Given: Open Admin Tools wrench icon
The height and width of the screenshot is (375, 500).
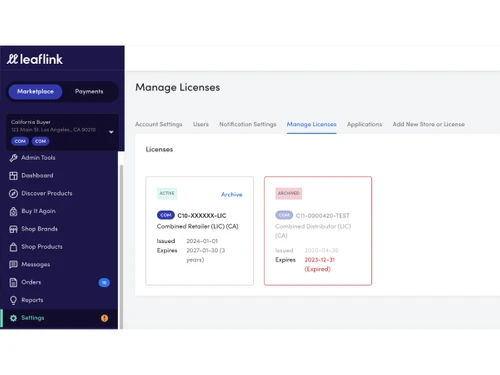Looking at the screenshot, I should tap(13, 158).
